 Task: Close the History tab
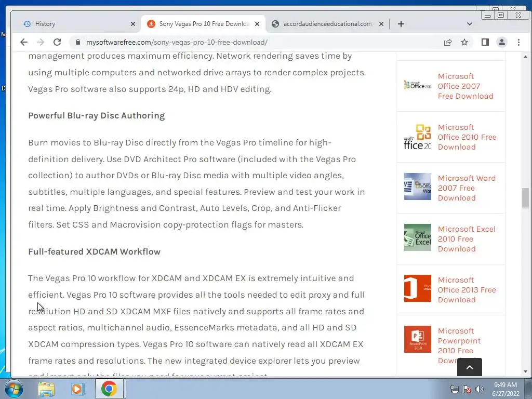(133, 24)
